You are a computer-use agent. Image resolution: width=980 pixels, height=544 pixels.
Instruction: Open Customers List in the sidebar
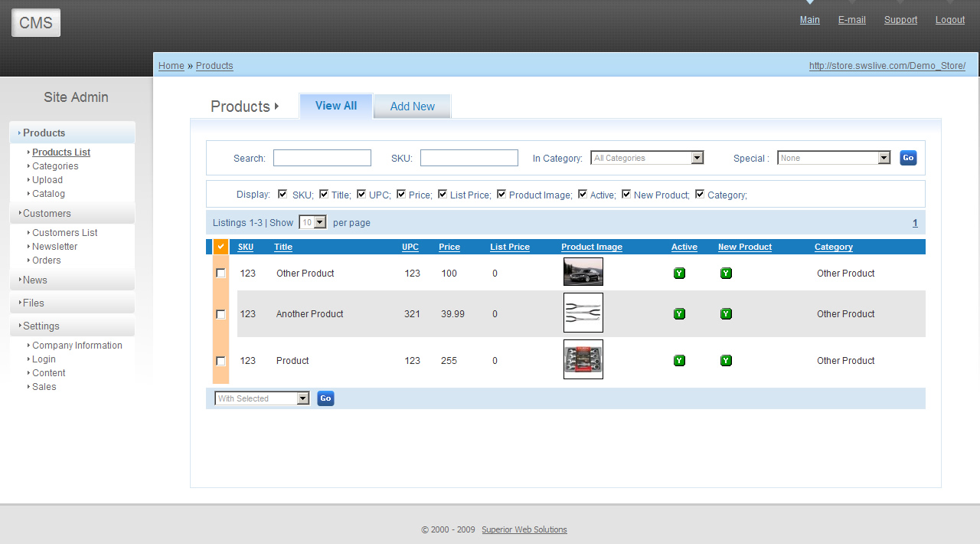click(x=65, y=233)
